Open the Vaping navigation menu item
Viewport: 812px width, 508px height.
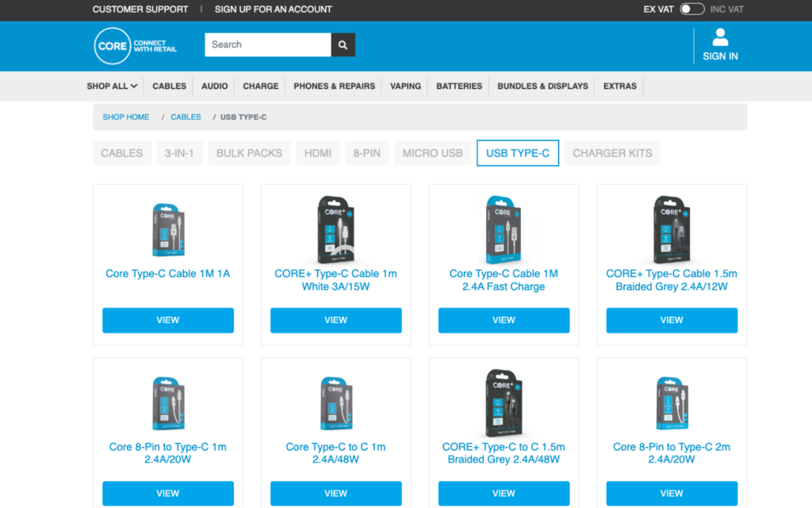(x=405, y=86)
